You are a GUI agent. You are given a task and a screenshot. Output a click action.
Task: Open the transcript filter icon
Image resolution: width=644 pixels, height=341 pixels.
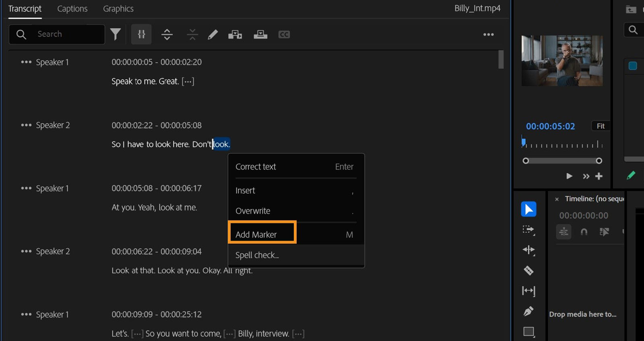pyautogui.click(x=116, y=34)
